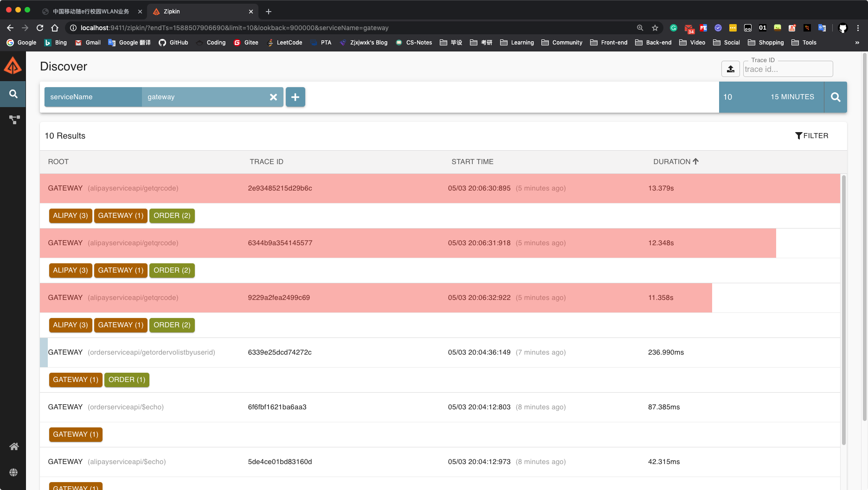Click the address bar URL
Viewport: 868px width, 490px height.
[x=234, y=28]
